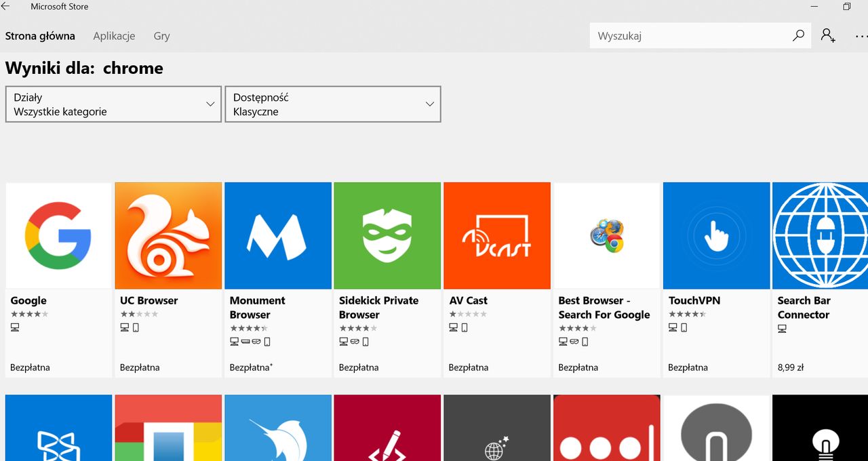Open Best Browser - Search For Google icon
Screen dimensions: 868x461
607,236
